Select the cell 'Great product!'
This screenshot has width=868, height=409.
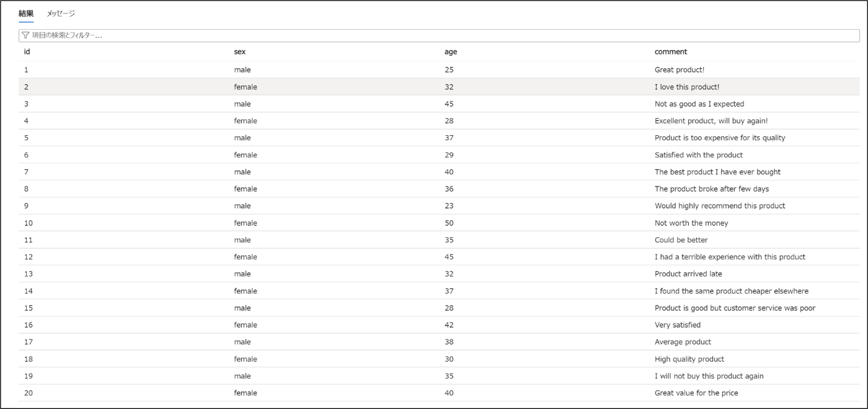pos(680,70)
